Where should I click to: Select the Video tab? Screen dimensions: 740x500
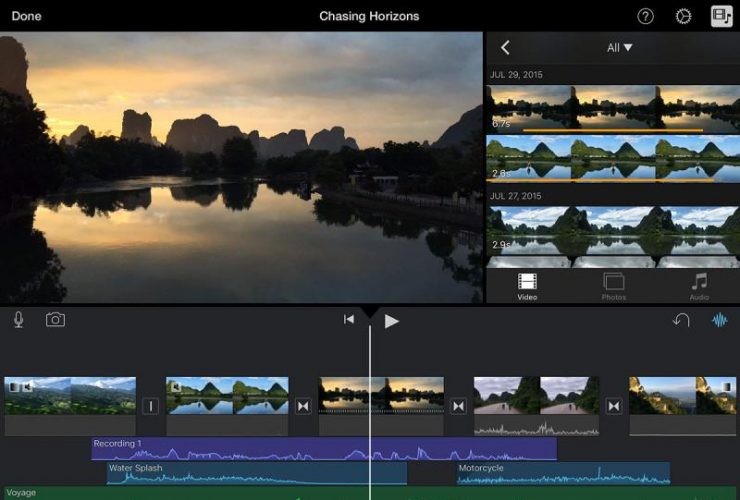click(527, 286)
